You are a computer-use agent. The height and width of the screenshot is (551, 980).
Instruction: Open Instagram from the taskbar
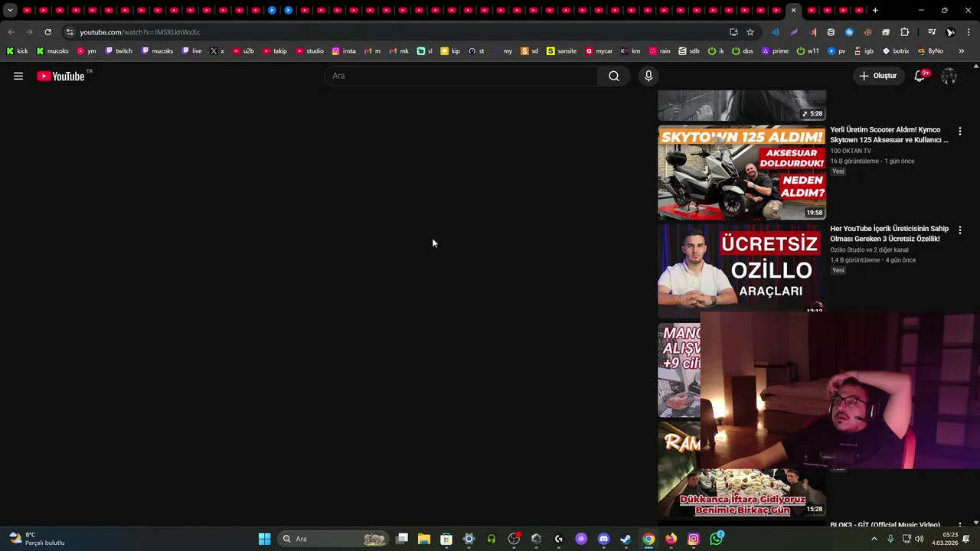694,539
